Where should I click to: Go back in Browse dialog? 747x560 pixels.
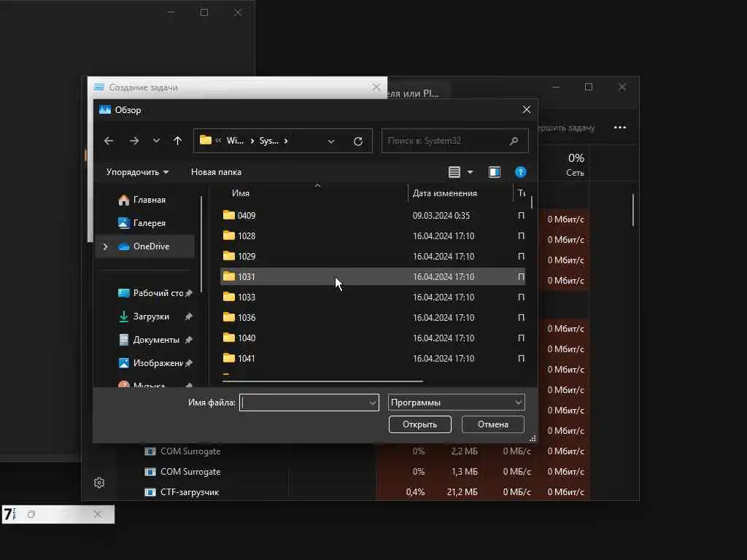[109, 141]
